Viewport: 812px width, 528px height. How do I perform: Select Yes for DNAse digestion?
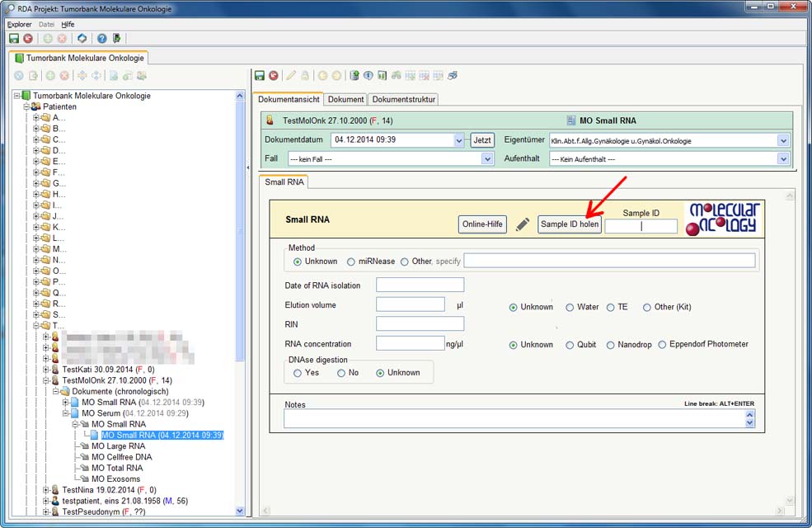click(298, 373)
